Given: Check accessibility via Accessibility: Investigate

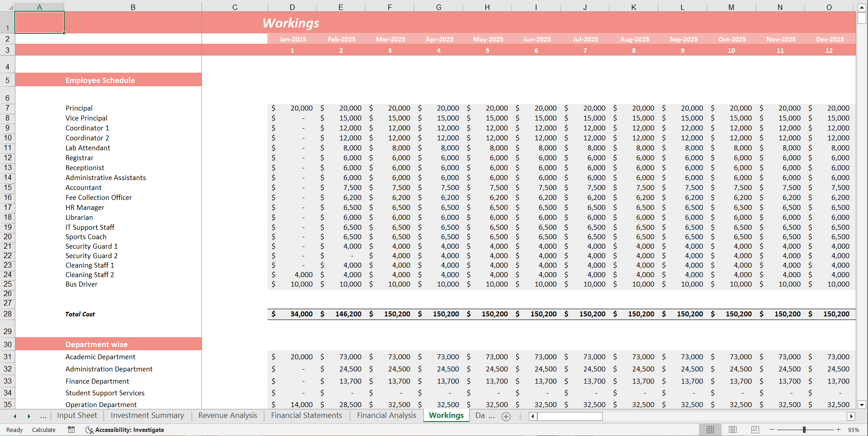Looking at the screenshot, I should tap(125, 430).
